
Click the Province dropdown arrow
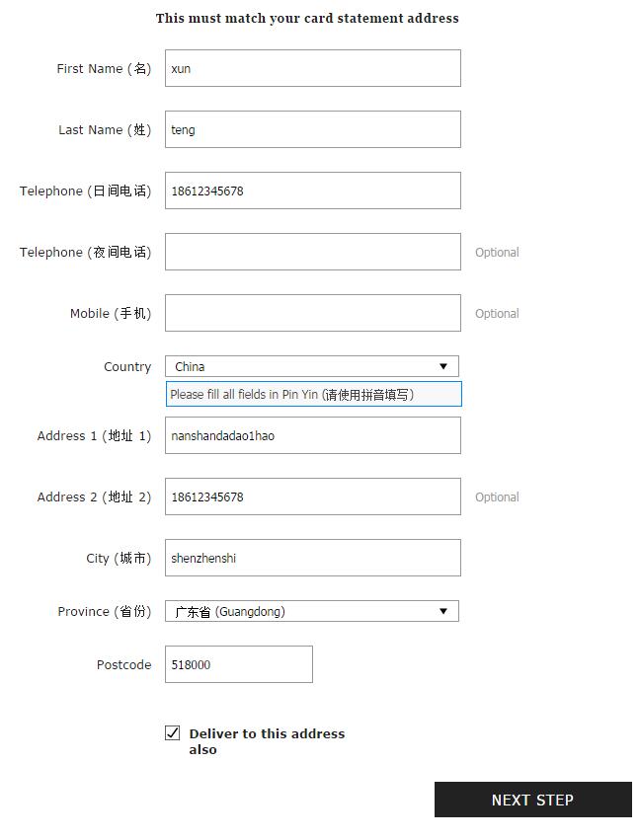coord(443,611)
